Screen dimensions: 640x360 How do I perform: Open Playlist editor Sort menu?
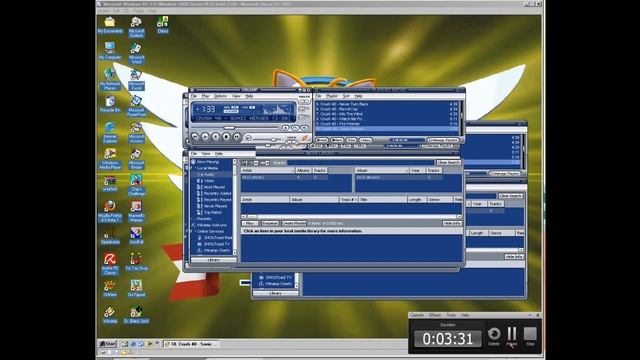[x=346, y=96]
